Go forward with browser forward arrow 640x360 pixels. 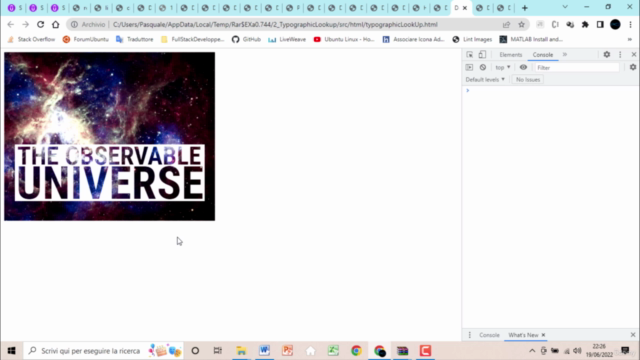[x=25, y=24]
